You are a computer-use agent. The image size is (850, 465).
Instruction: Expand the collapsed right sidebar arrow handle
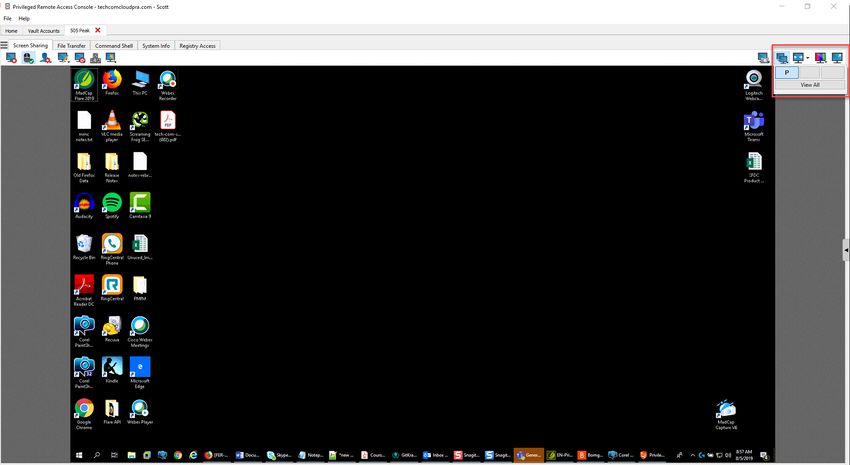(846, 250)
